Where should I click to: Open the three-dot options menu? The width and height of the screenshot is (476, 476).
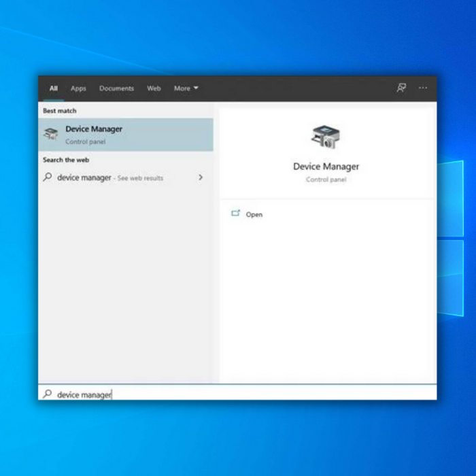point(423,88)
